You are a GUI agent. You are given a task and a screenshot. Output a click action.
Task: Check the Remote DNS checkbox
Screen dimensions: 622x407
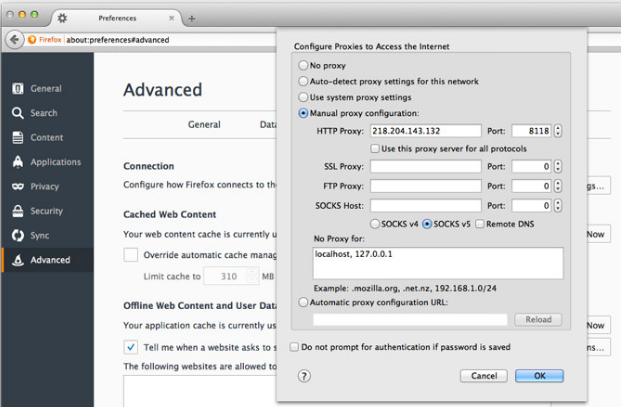(x=480, y=224)
